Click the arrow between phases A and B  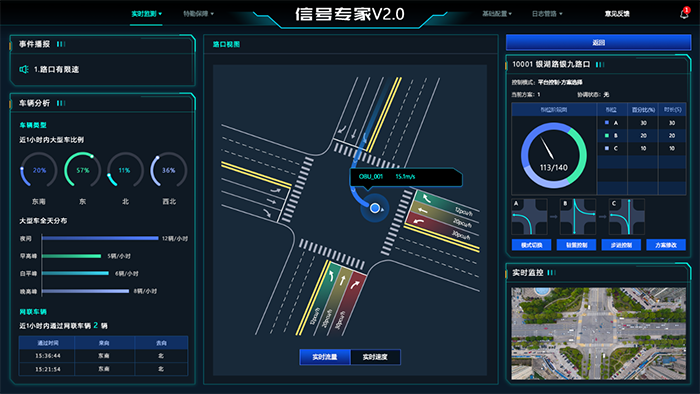[554, 217]
